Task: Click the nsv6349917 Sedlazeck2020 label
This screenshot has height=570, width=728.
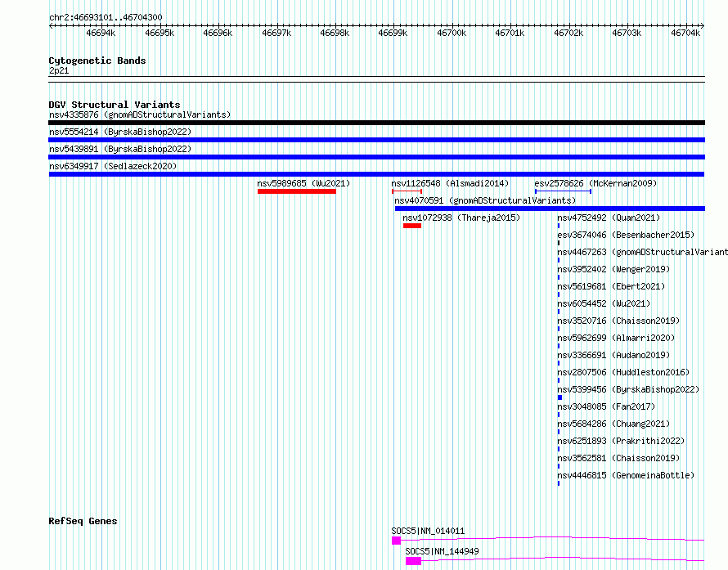Action: click(x=113, y=166)
